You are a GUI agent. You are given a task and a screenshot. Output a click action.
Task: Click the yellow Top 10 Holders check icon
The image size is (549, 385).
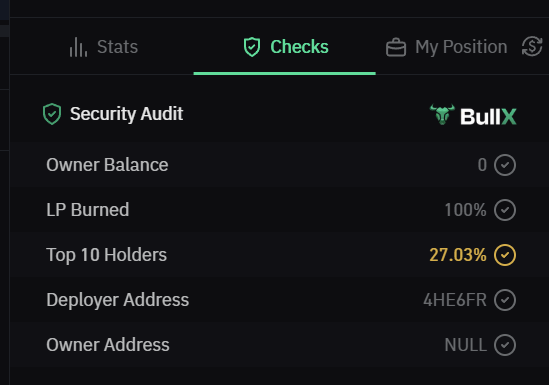tap(505, 255)
